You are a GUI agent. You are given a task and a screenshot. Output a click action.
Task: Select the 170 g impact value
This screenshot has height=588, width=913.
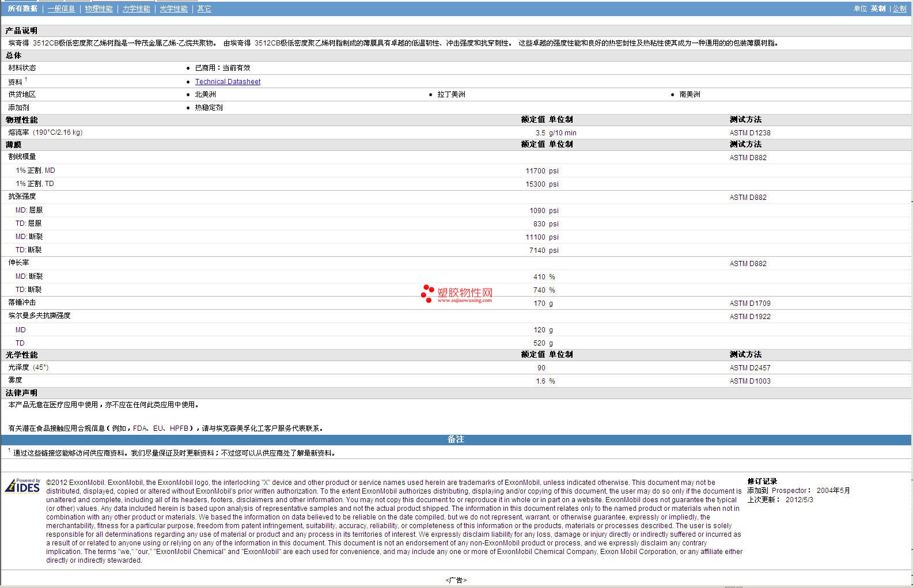point(543,304)
